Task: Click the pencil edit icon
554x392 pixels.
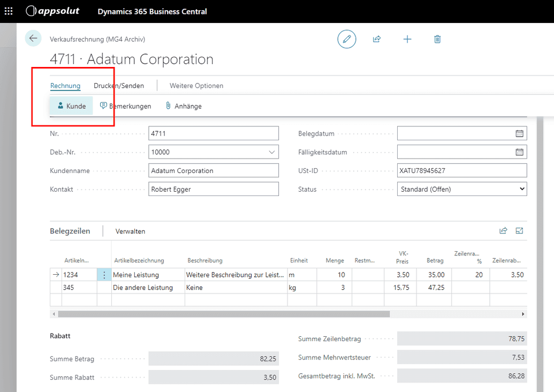Action: (346, 39)
